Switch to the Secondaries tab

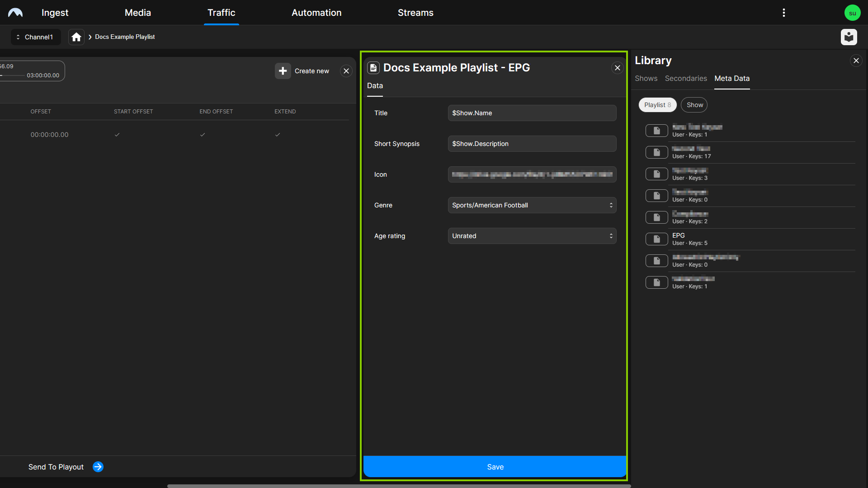685,78
